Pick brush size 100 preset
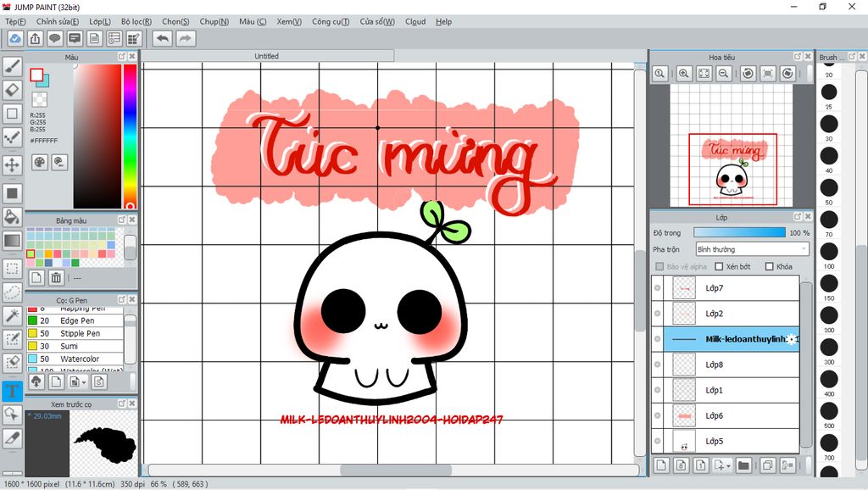This screenshot has height=490, width=868. [x=829, y=252]
